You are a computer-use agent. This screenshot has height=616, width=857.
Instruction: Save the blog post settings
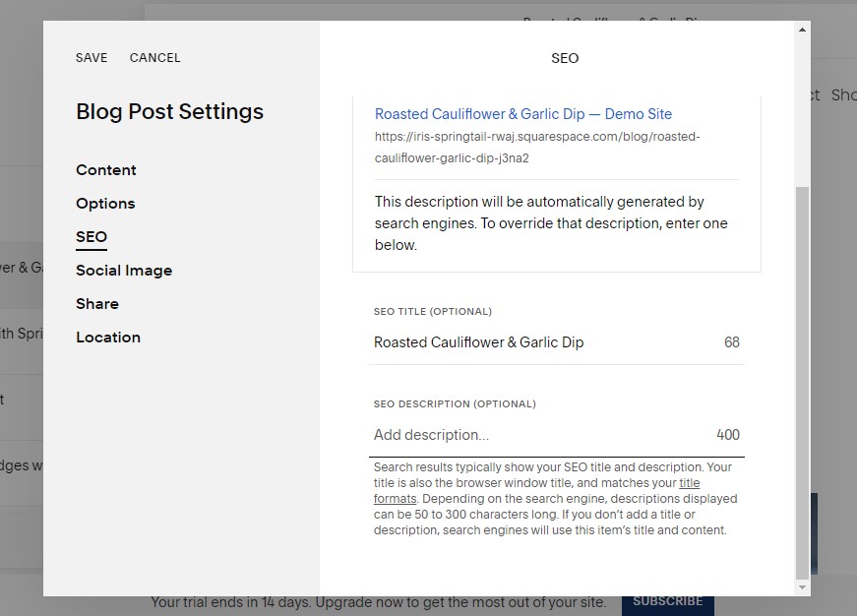tap(92, 58)
